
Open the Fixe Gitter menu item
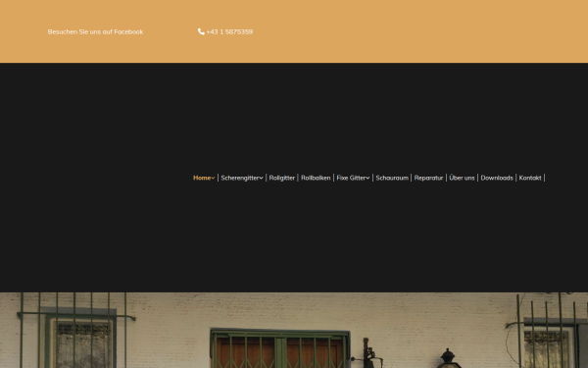[351, 178]
